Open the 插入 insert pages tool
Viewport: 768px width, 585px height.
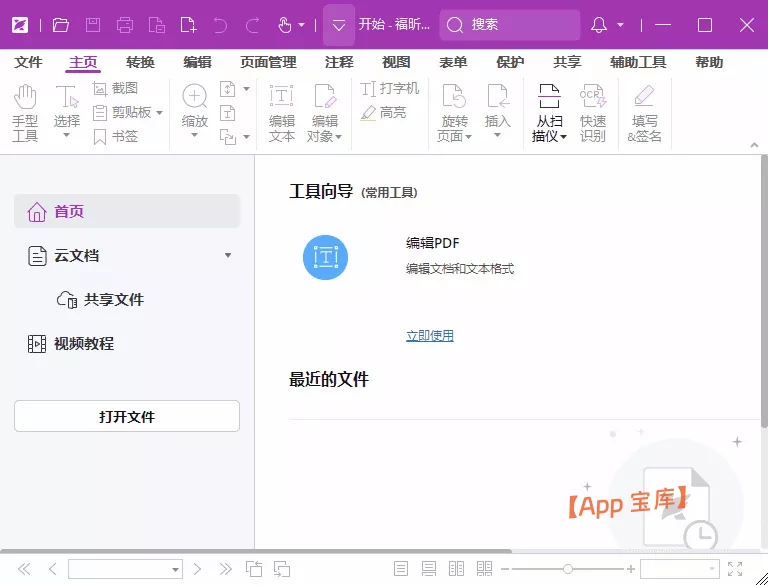click(x=497, y=112)
